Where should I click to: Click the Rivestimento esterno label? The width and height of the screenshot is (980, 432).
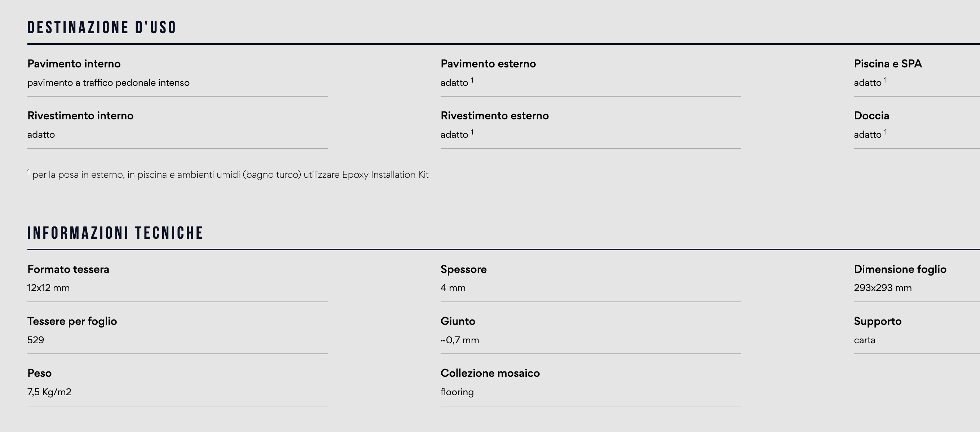point(495,116)
